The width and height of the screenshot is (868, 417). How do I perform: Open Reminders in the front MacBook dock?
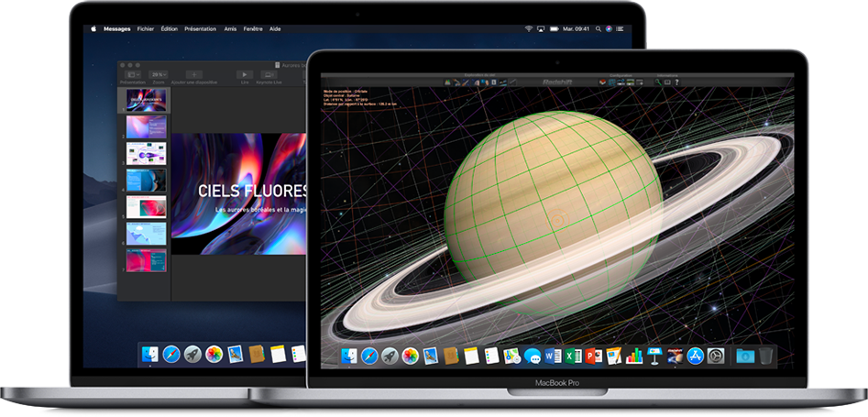coord(491,356)
